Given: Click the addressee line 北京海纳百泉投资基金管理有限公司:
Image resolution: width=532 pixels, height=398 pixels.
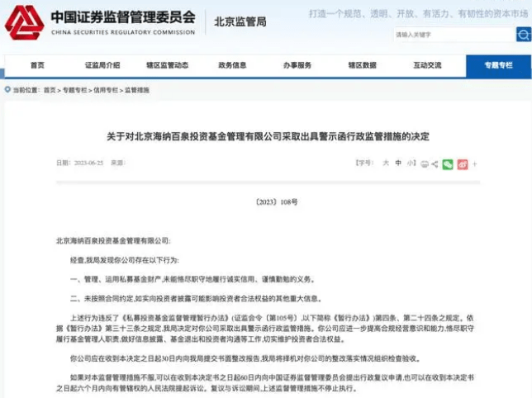Looking at the screenshot, I should coord(113,241).
